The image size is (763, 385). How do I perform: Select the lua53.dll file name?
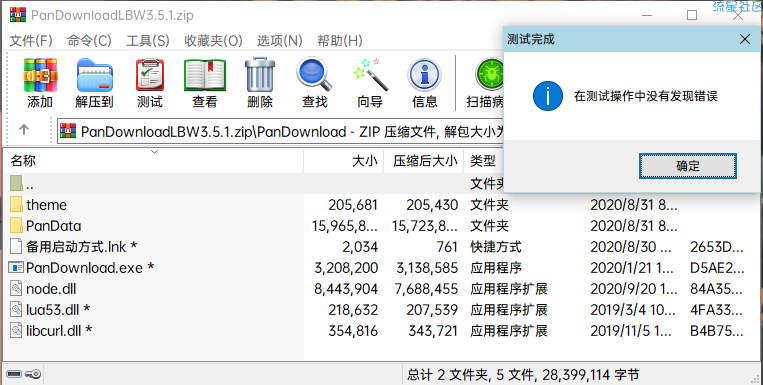58,310
